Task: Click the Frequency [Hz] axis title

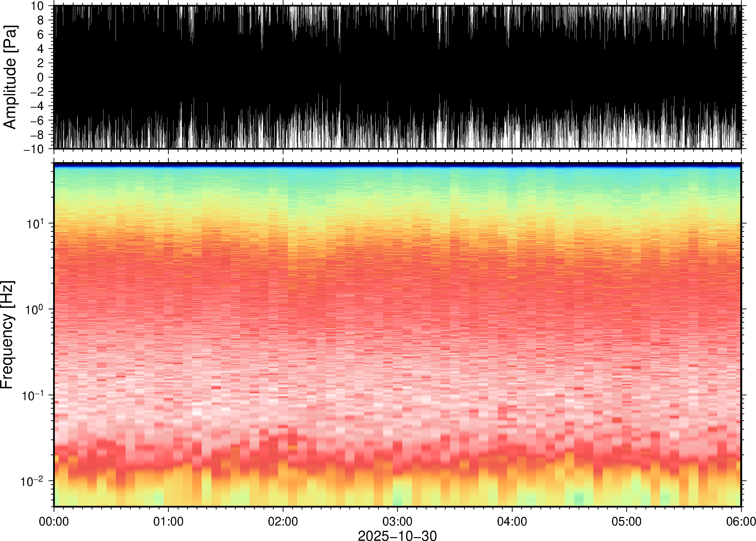Action: pos(7,334)
